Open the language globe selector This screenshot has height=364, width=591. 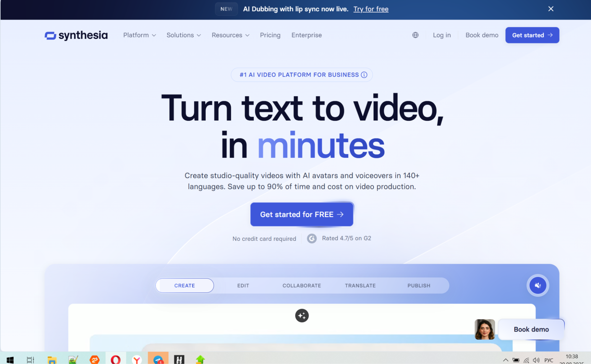415,35
